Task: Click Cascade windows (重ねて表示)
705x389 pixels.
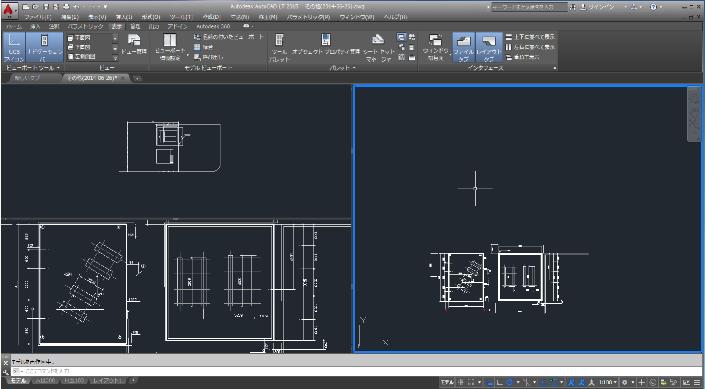Action: pos(522,57)
